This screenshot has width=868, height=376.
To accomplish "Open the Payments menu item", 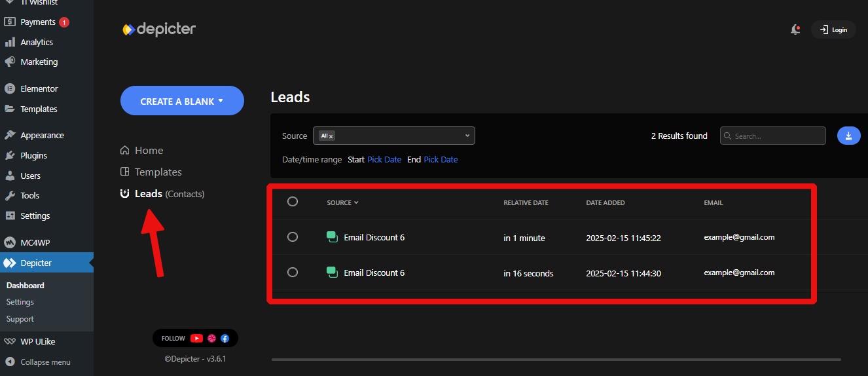I will point(38,22).
